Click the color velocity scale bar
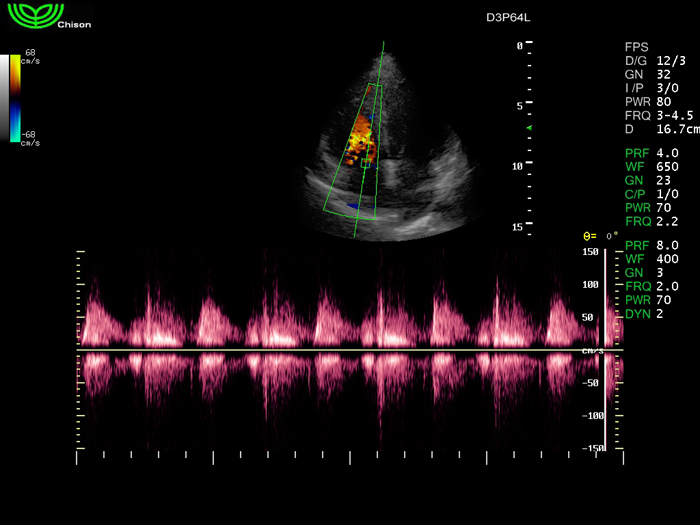The width and height of the screenshot is (700, 525). coord(15,97)
